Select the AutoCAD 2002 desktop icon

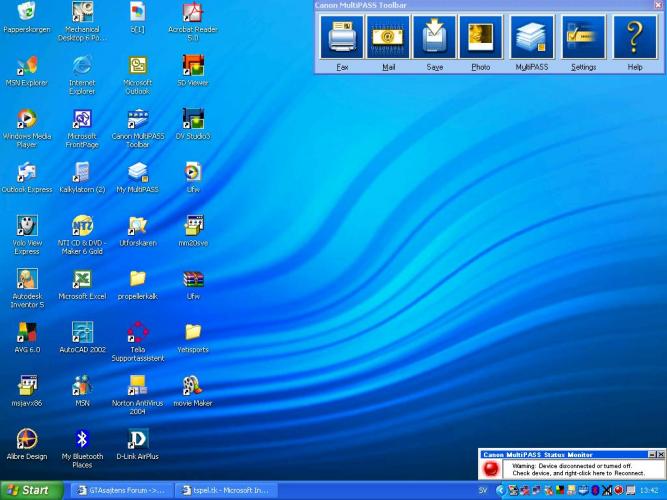pos(83,332)
